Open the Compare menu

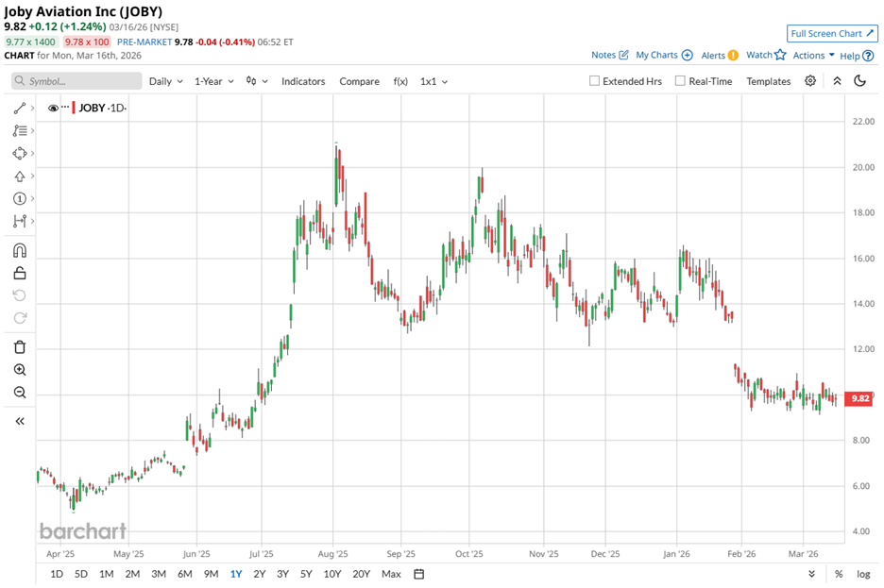[x=359, y=81]
